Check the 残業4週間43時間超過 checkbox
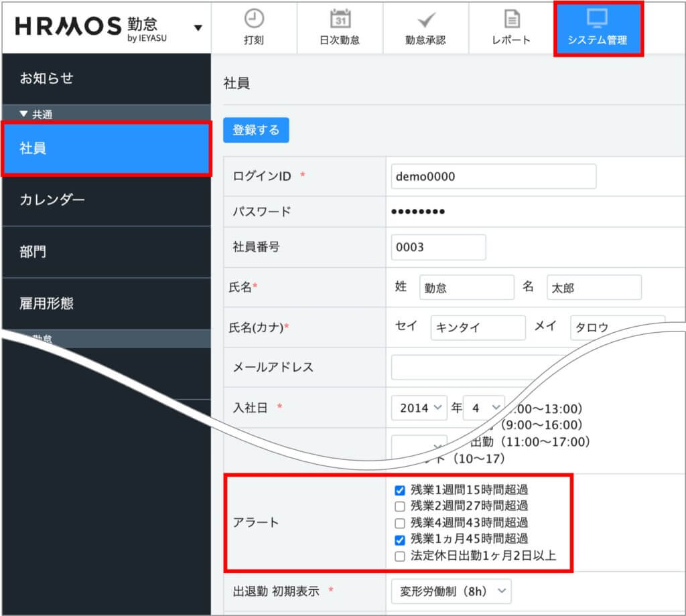 pos(400,523)
